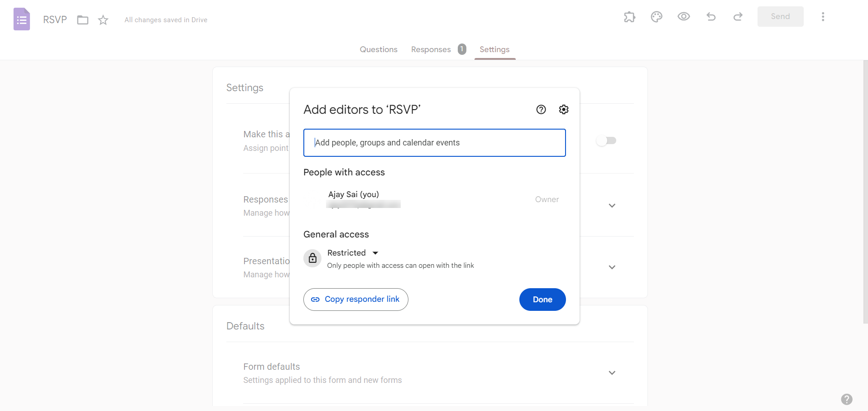Switch to the Responses tab
This screenshot has height=411, width=868.
click(x=438, y=49)
